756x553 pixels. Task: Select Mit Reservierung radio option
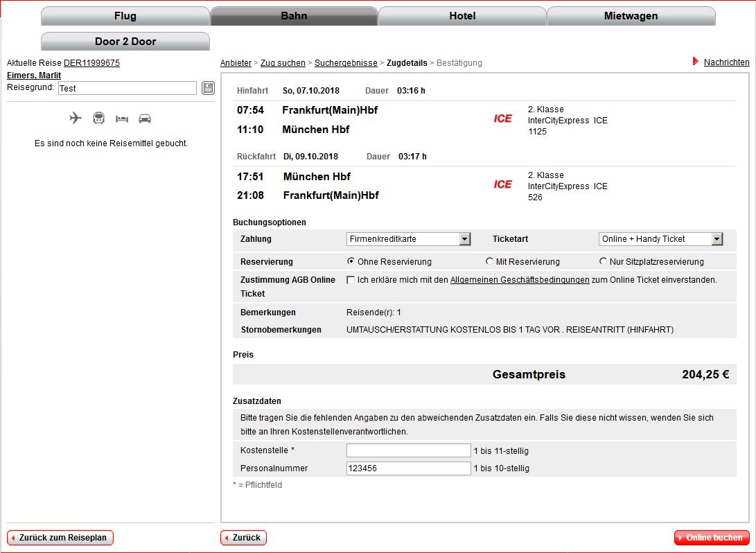489,261
